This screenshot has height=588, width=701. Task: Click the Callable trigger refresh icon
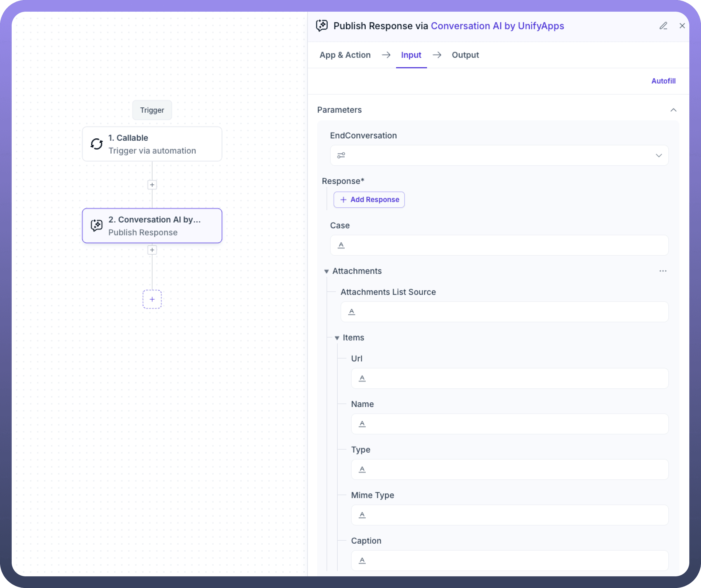(x=96, y=144)
